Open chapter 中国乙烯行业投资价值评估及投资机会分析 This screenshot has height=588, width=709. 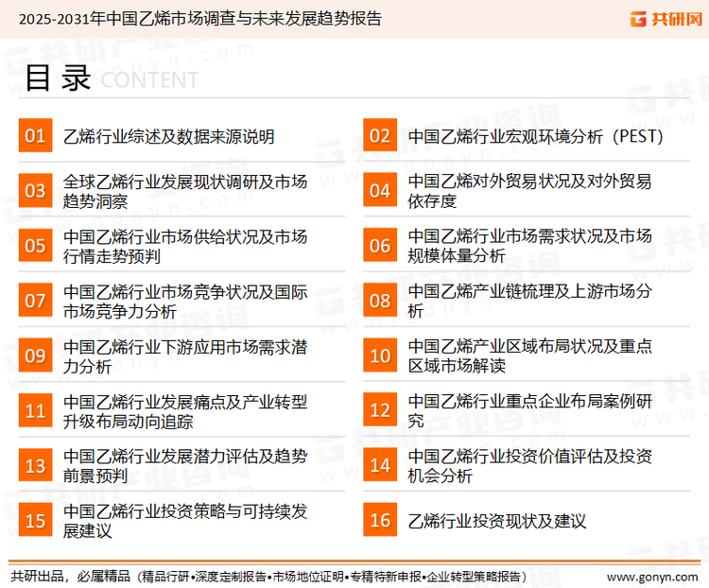click(529, 466)
